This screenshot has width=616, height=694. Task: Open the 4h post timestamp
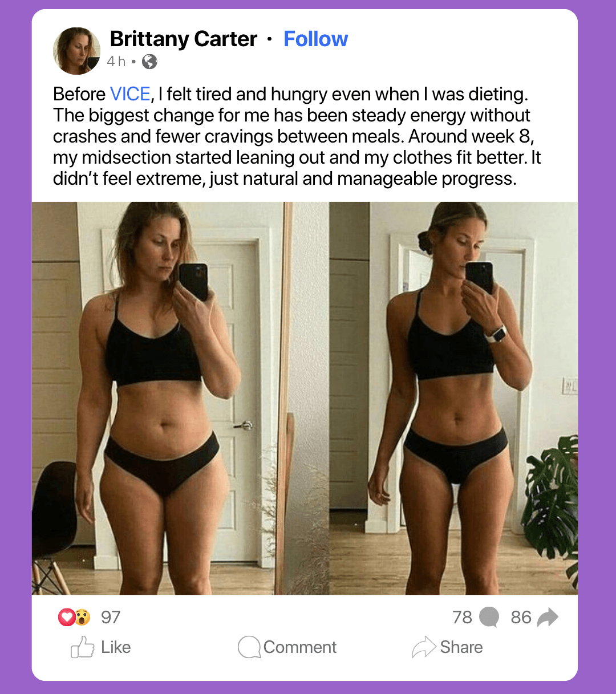pyautogui.click(x=116, y=61)
